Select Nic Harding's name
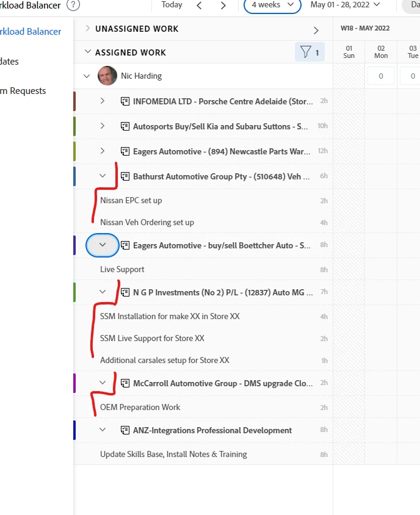Image resolution: width=420 pixels, height=515 pixels. 141,76
